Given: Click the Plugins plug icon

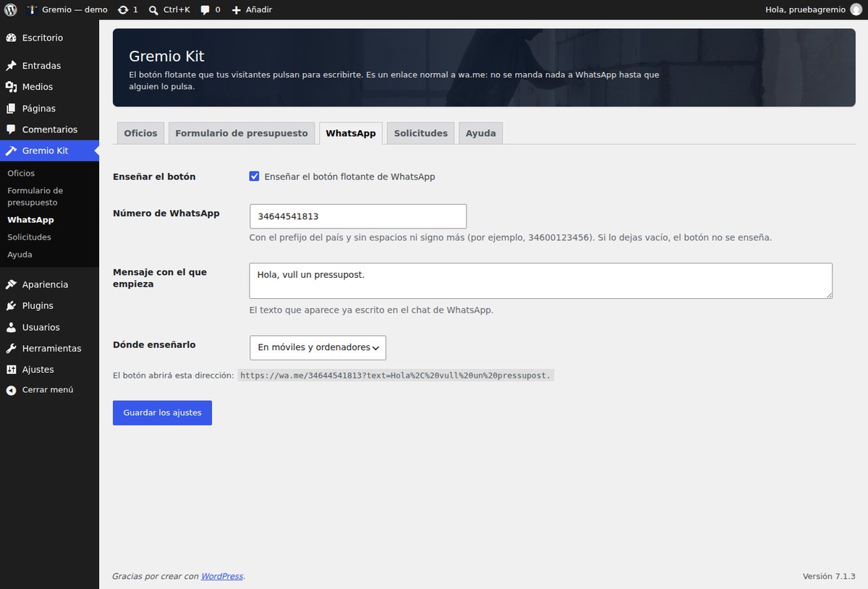Looking at the screenshot, I should (11, 305).
